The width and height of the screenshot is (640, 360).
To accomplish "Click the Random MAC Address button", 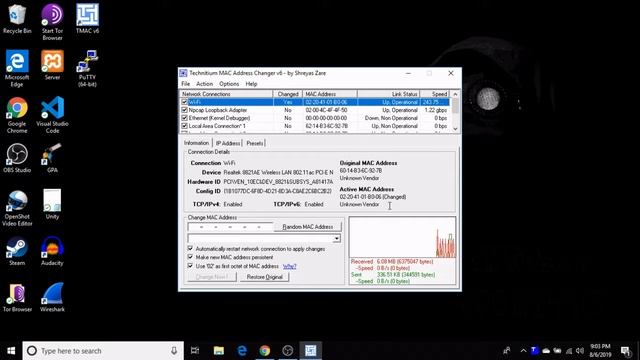I will coord(308,227).
